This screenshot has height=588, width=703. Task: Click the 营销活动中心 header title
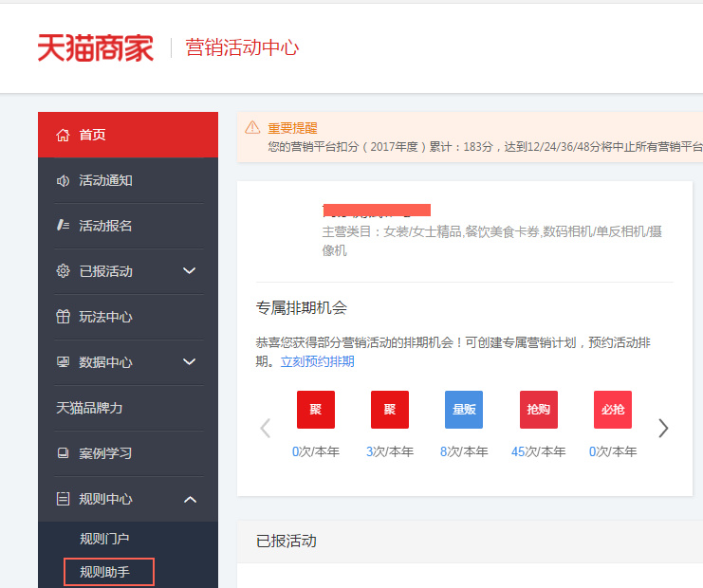[x=242, y=47]
